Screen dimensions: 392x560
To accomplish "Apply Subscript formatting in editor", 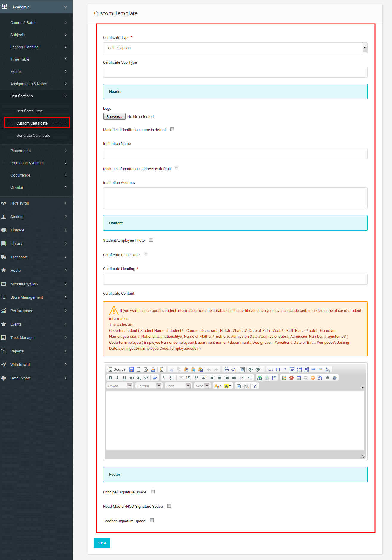I will pyautogui.click(x=139, y=378).
